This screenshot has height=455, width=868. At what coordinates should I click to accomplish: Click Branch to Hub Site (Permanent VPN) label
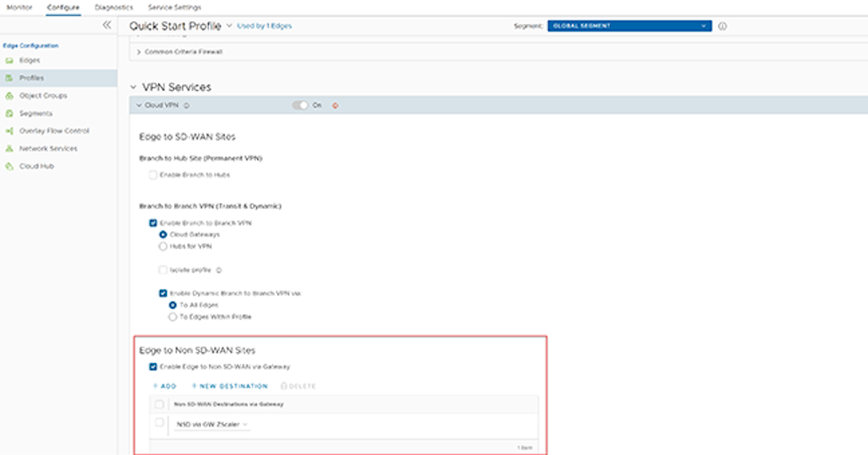(201, 158)
